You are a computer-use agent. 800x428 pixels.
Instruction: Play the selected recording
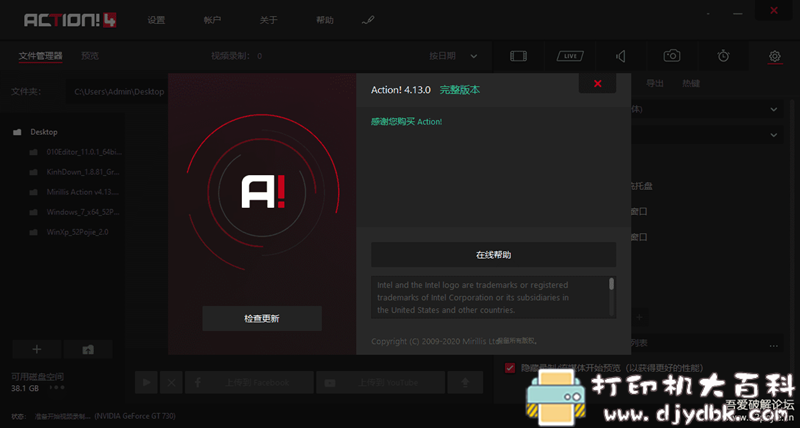(x=146, y=382)
